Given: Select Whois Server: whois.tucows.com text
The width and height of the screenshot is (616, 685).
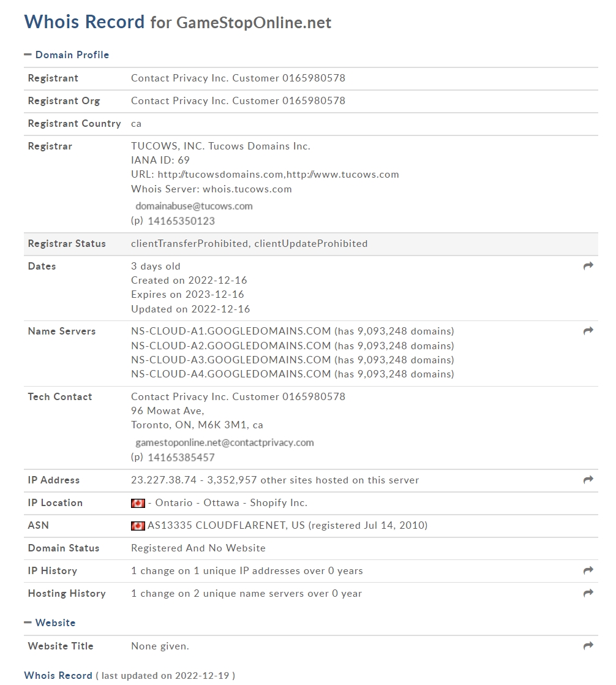Looking at the screenshot, I should pyautogui.click(x=211, y=189).
